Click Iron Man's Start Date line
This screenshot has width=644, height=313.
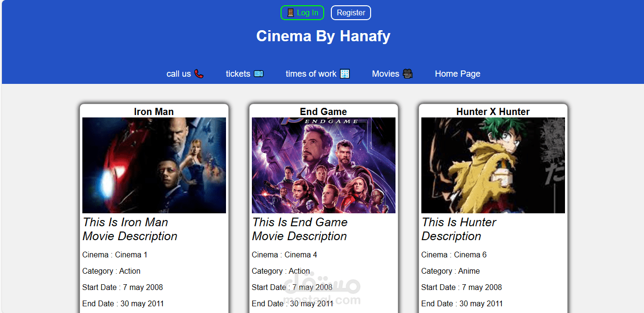pos(123,287)
